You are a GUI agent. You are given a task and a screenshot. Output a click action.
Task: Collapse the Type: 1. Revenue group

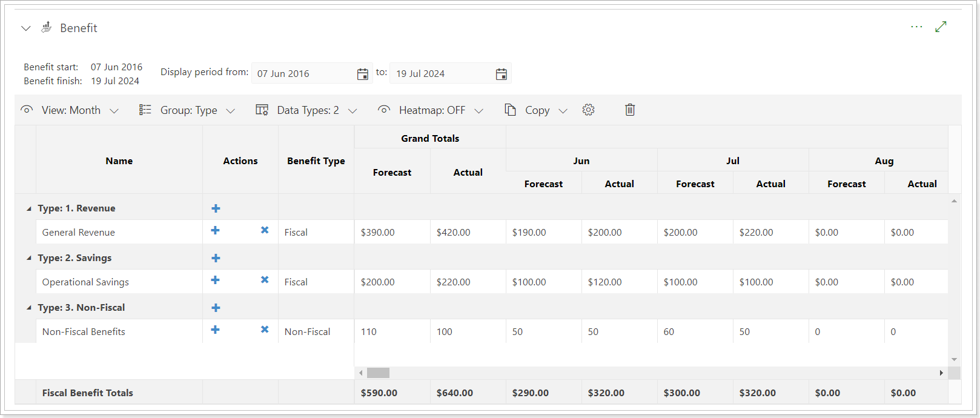[28, 208]
